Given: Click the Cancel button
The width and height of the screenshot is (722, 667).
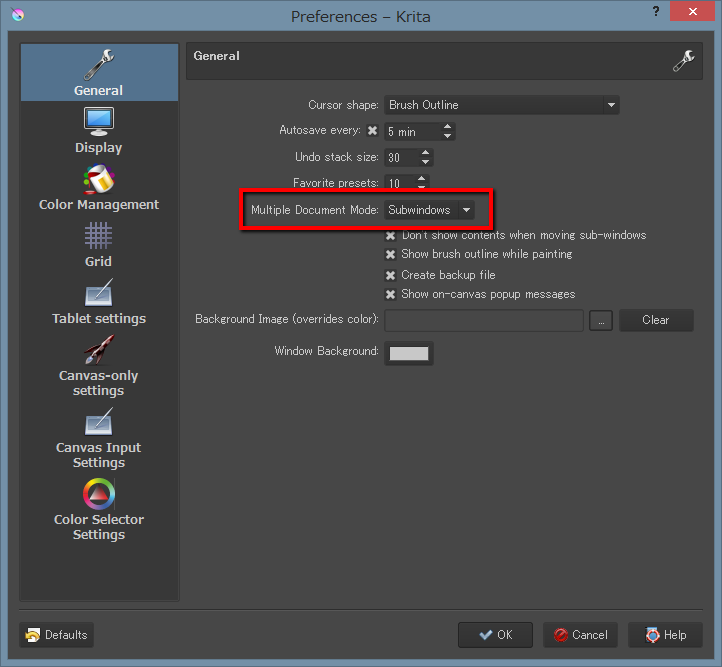Looking at the screenshot, I should tap(580, 635).
